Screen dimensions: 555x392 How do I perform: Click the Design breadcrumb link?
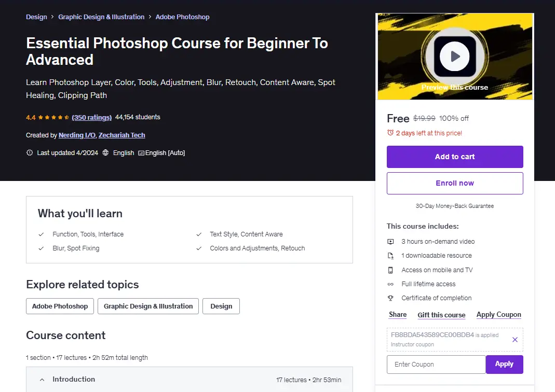coord(36,17)
